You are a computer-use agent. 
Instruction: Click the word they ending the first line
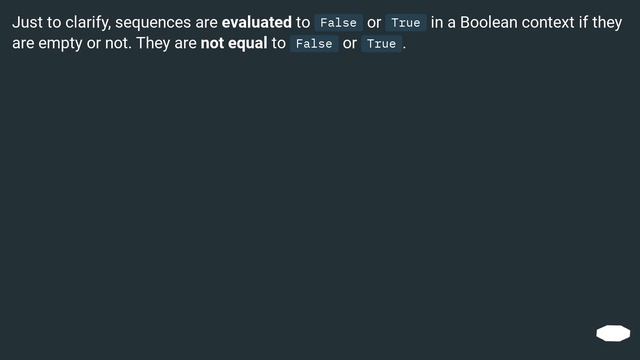click(607, 23)
